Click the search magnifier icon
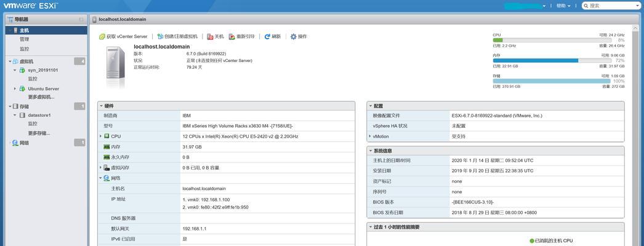Screen dimensions: 644x246 [x=586, y=6]
